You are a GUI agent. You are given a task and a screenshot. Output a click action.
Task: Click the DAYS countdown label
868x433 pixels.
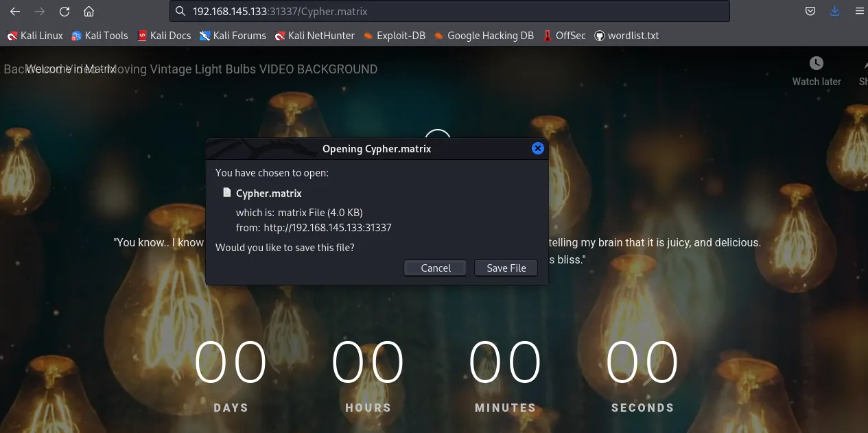(x=231, y=408)
